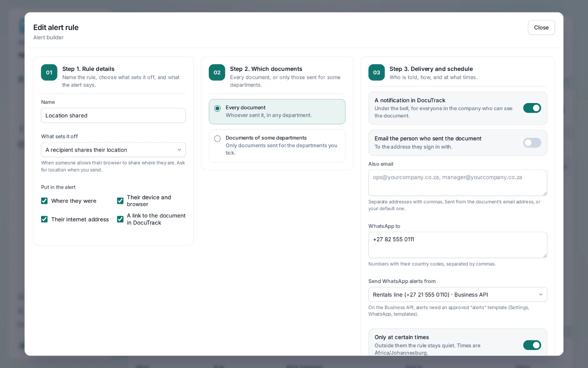The height and width of the screenshot is (368, 588).
Task: Close the Edit alert rule dialog
Action: click(x=541, y=28)
